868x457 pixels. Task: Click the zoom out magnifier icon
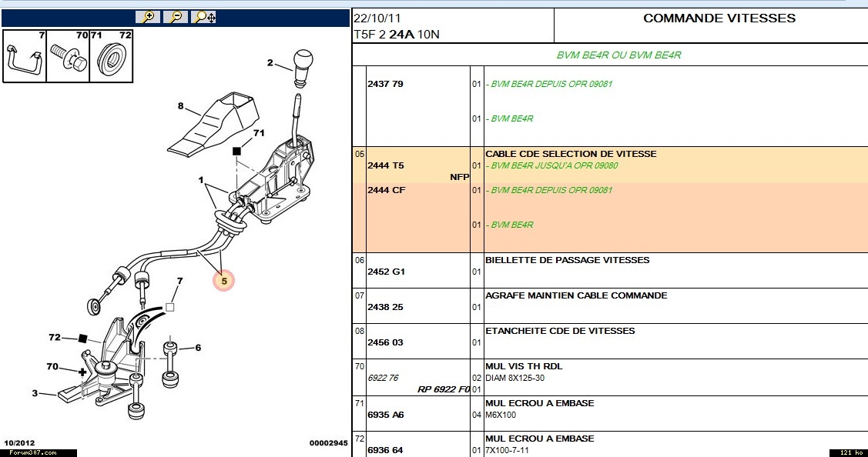(x=176, y=16)
